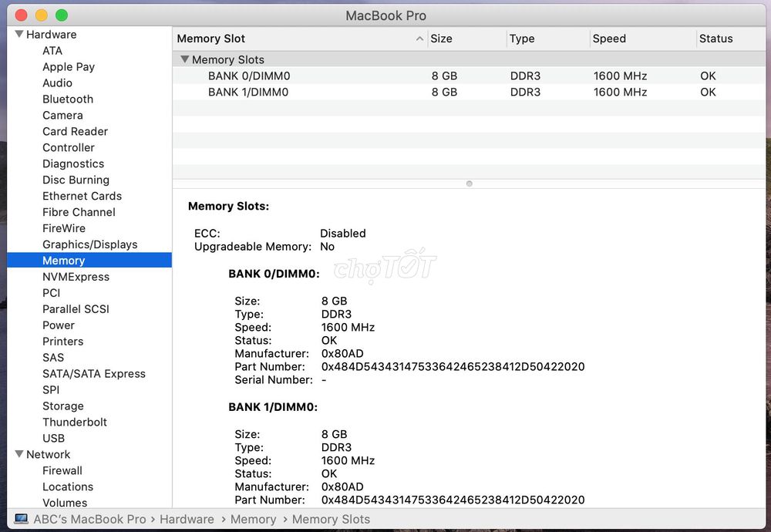
Task: Click the Memory Slot sort arrow
Action: coord(419,39)
